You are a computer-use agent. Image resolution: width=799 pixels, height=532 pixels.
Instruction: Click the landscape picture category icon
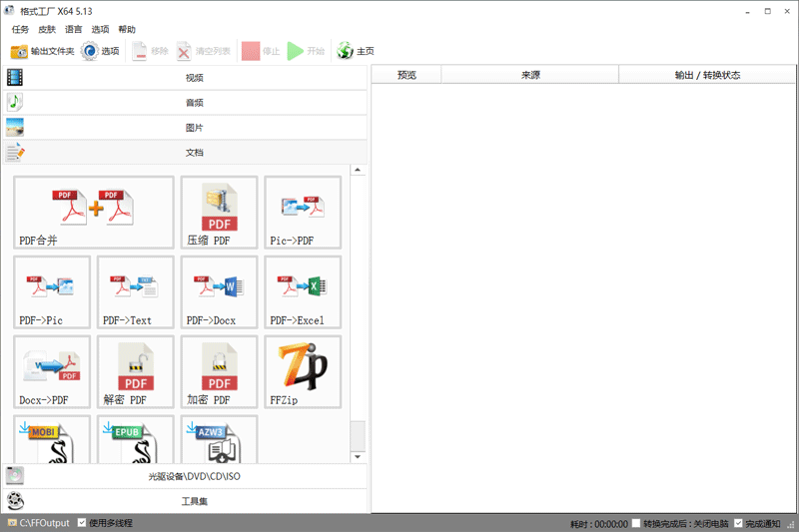pos(15,128)
